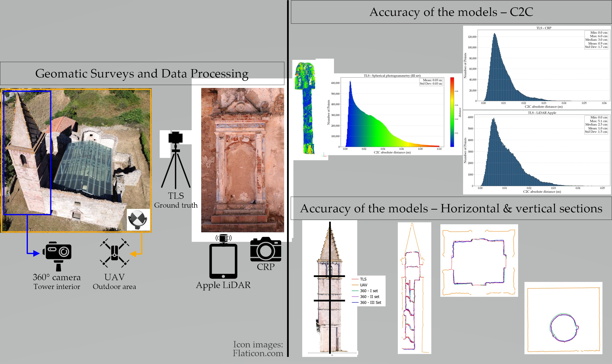Click the distance color scale bar

click(x=452, y=112)
